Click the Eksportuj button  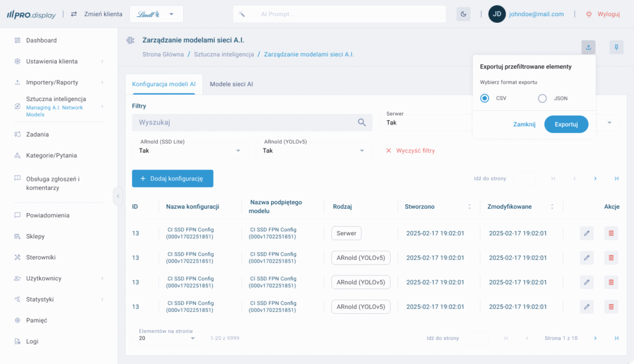[x=566, y=124]
